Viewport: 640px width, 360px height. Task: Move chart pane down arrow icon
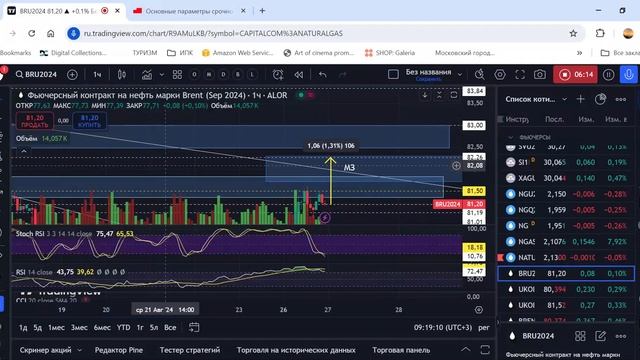tap(425, 95)
